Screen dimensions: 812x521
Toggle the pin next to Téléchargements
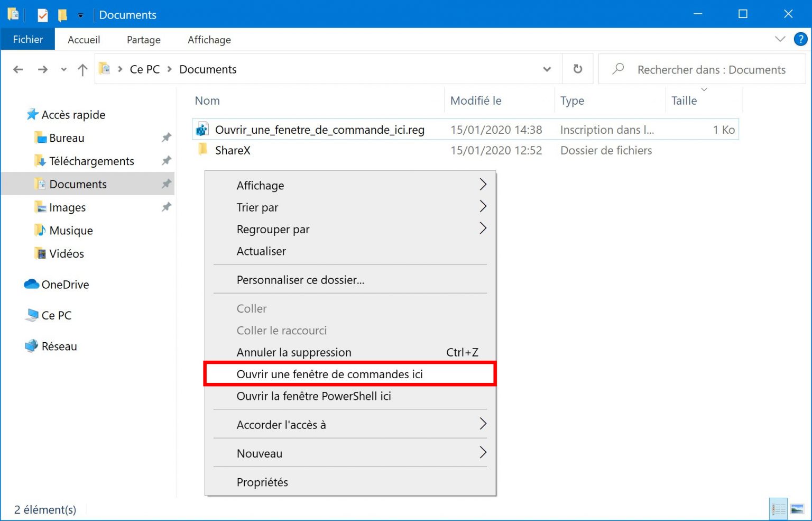pyautogui.click(x=167, y=161)
